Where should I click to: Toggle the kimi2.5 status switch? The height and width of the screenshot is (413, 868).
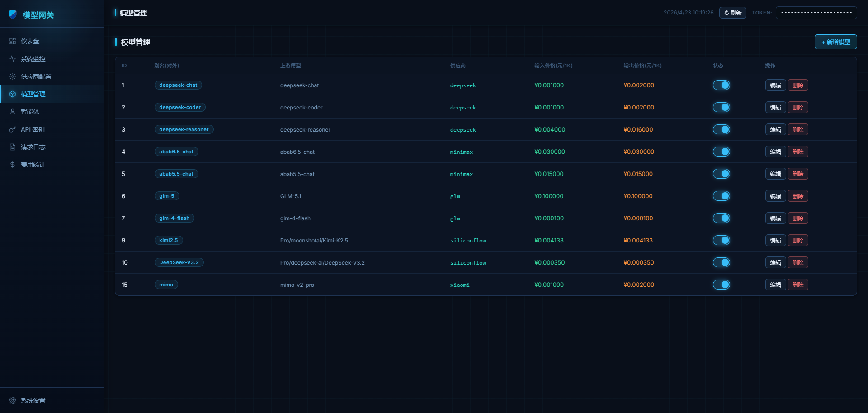722,240
